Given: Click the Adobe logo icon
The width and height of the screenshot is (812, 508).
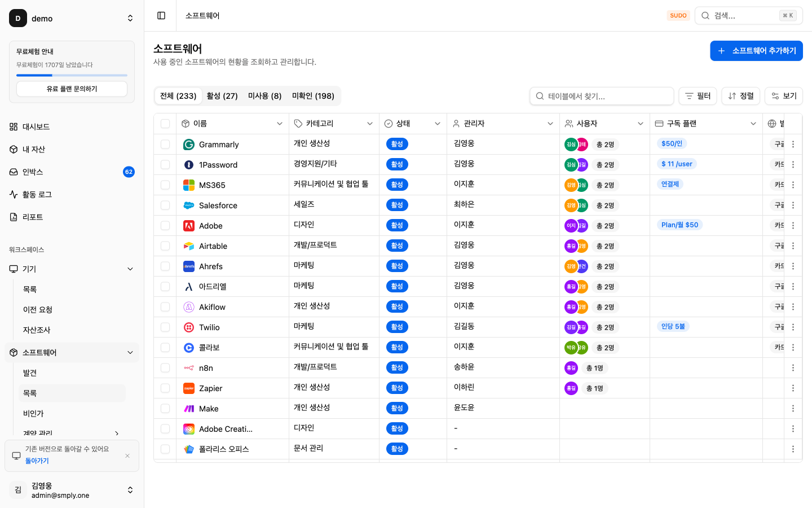Looking at the screenshot, I should tap(189, 226).
